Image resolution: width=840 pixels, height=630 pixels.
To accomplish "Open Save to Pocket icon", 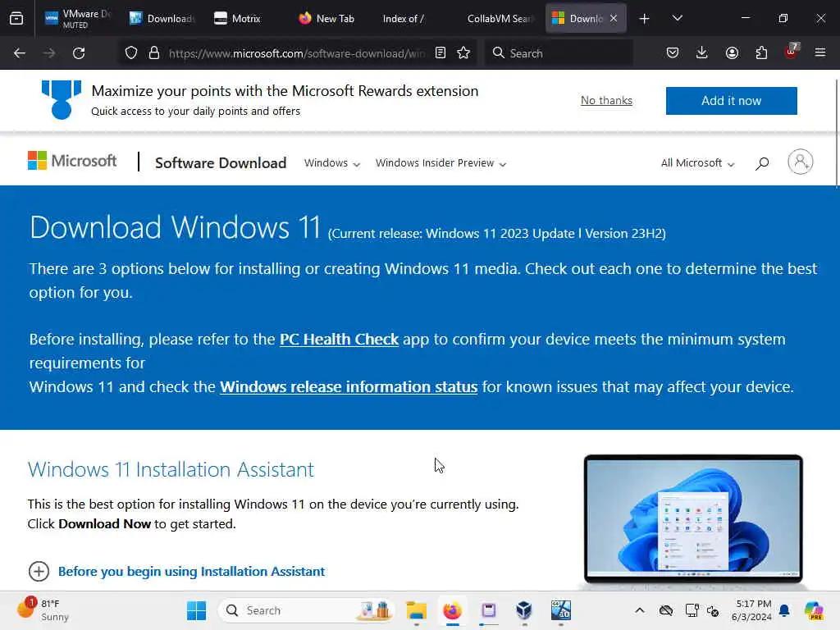I will point(673,52).
